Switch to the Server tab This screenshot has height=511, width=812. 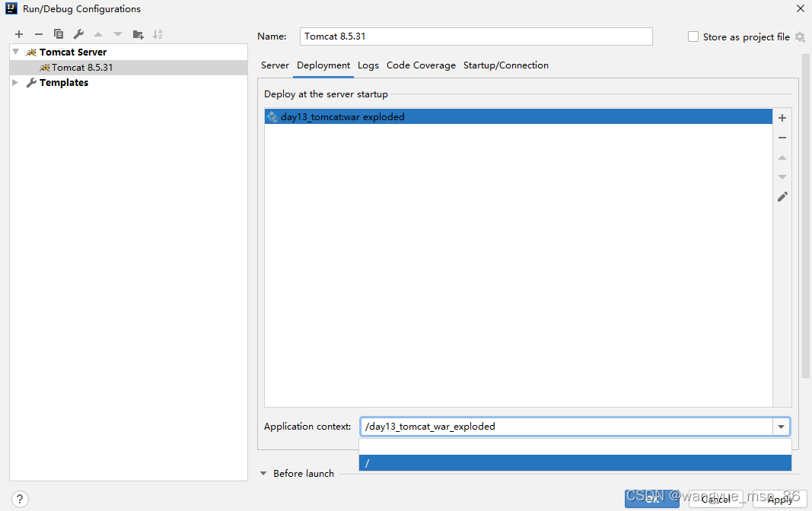point(275,65)
